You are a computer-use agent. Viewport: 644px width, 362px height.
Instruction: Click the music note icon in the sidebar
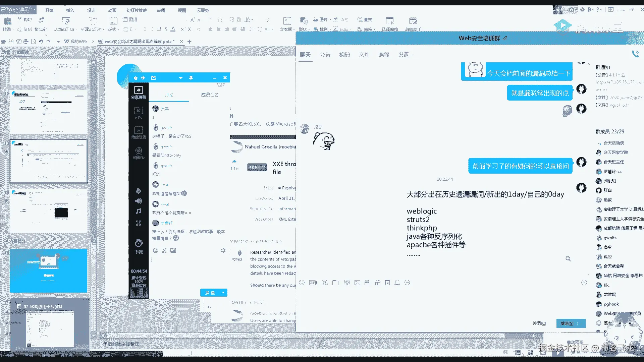click(x=138, y=211)
